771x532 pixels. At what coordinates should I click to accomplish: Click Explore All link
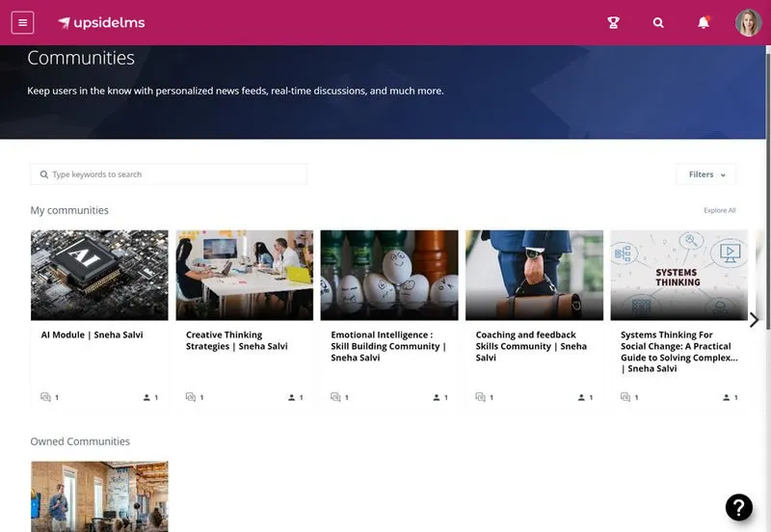click(719, 210)
